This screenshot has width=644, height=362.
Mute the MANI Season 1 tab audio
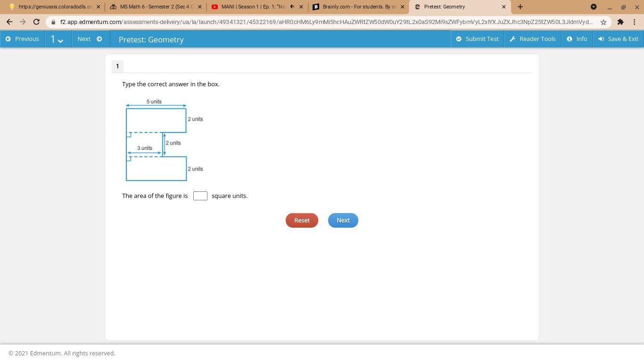(292, 7)
